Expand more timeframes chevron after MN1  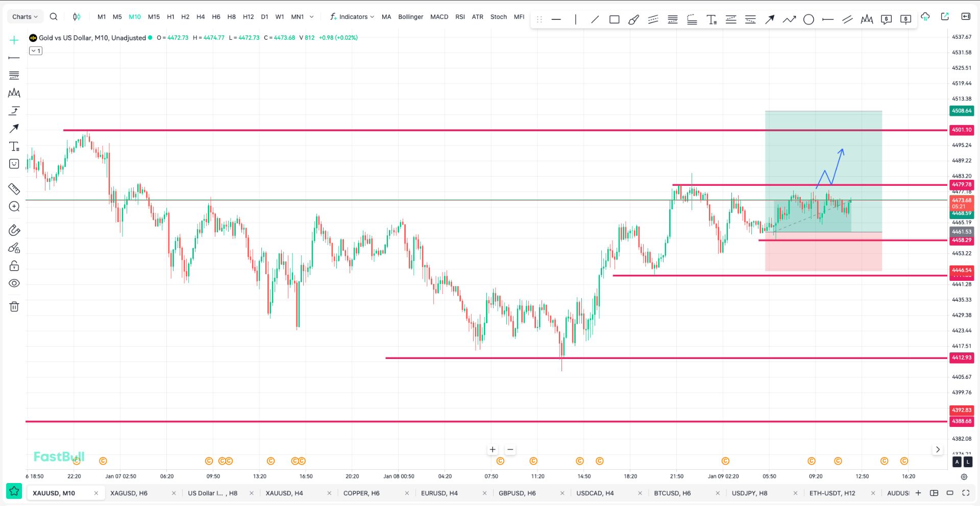point(312,17)
